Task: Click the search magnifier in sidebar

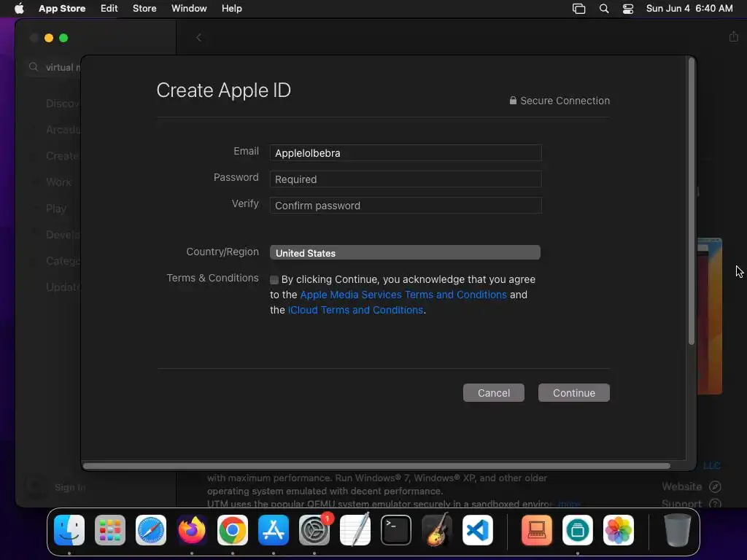Action: (x=34, y=67)
